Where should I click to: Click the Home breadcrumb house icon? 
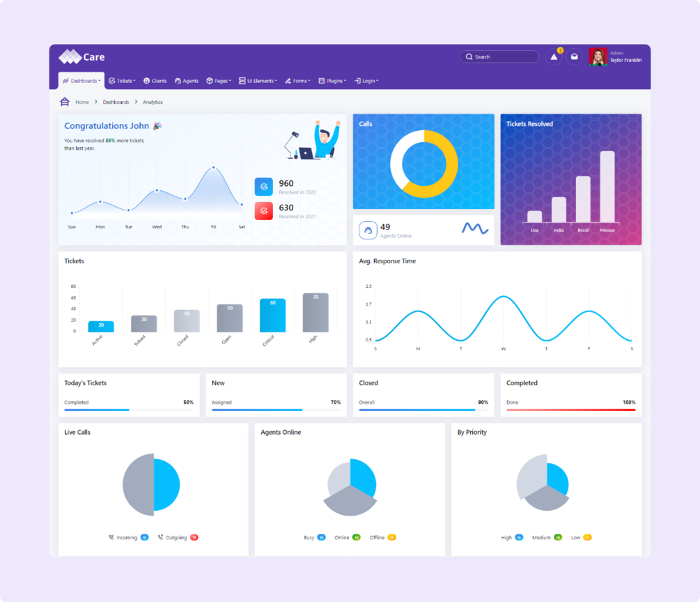[x=65, y=102]
